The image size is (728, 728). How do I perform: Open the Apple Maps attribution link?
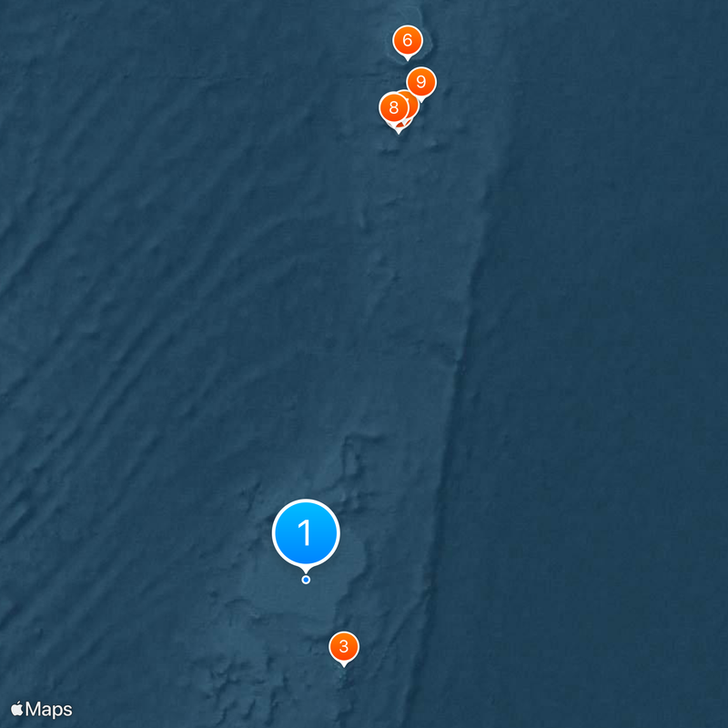pos(41,710)
